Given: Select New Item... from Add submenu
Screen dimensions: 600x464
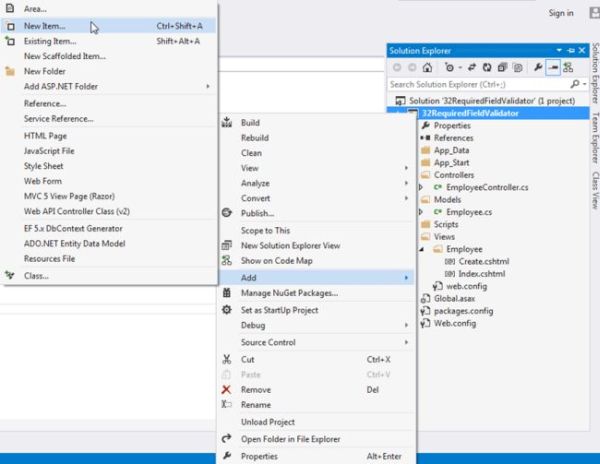Looking at the screenshot, I should (109, 26).
